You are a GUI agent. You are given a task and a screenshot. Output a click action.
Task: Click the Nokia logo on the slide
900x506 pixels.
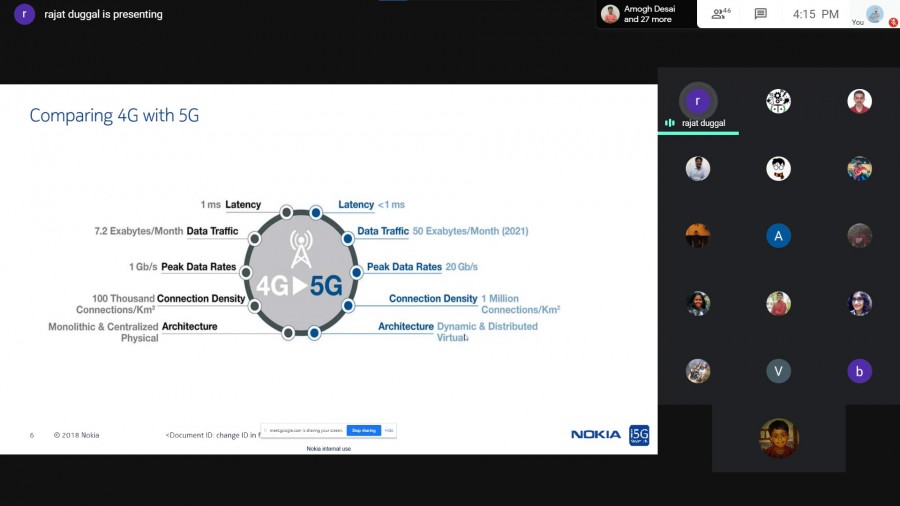596,434
